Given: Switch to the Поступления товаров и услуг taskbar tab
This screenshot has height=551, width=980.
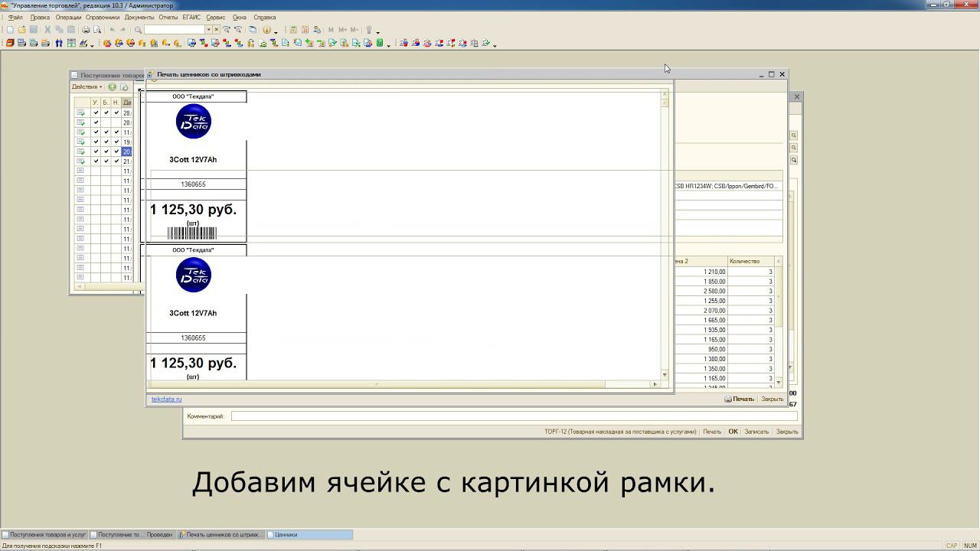Looking at the screenshot, I should 44,535.
